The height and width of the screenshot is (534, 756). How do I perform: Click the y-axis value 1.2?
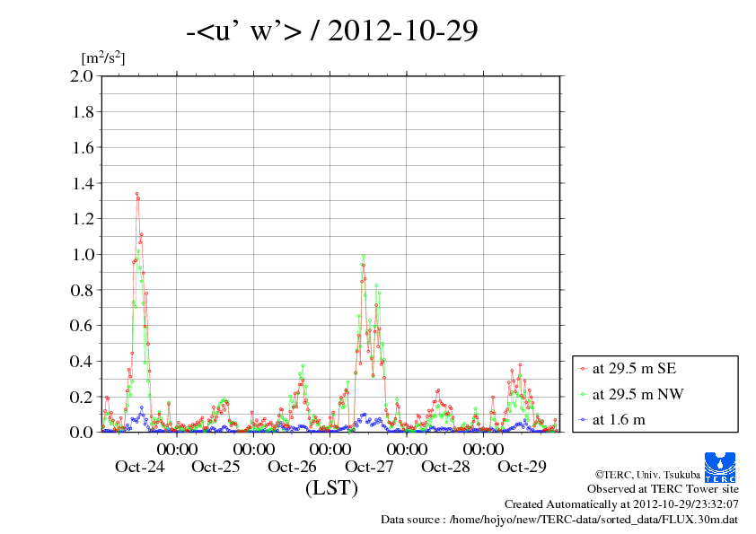(83, 219)
